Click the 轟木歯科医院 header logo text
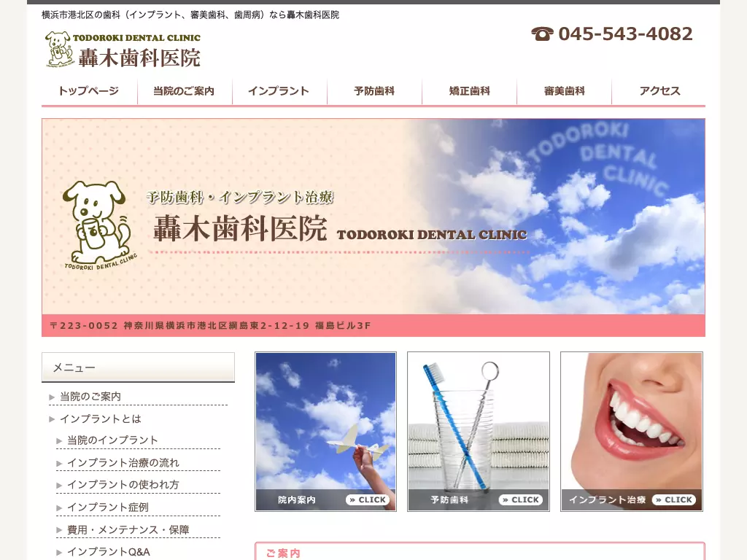Screen dimensions: 747x560 [x=139, y=58]
